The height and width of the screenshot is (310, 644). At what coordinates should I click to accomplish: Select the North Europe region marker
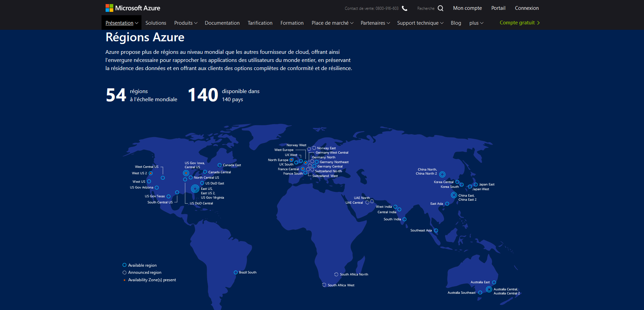[291, 160]
